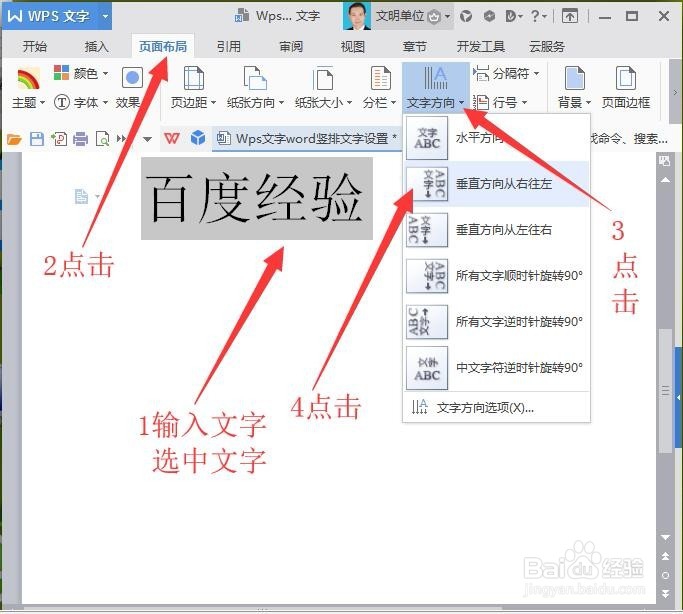Click the 文字方向 text direction icon
Image resolution: width=683 pixels, height=614 pixels.
tap(436, 79)
